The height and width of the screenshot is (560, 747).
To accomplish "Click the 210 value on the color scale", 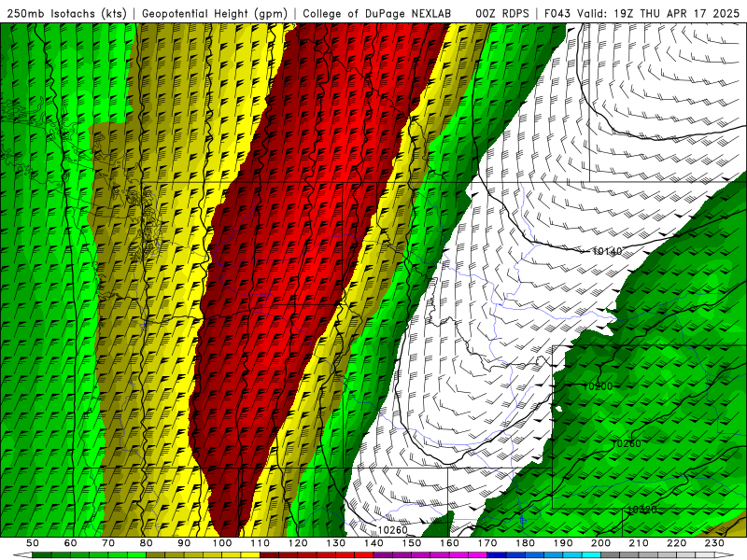I will pyautogui.click(x=639, y=543).
